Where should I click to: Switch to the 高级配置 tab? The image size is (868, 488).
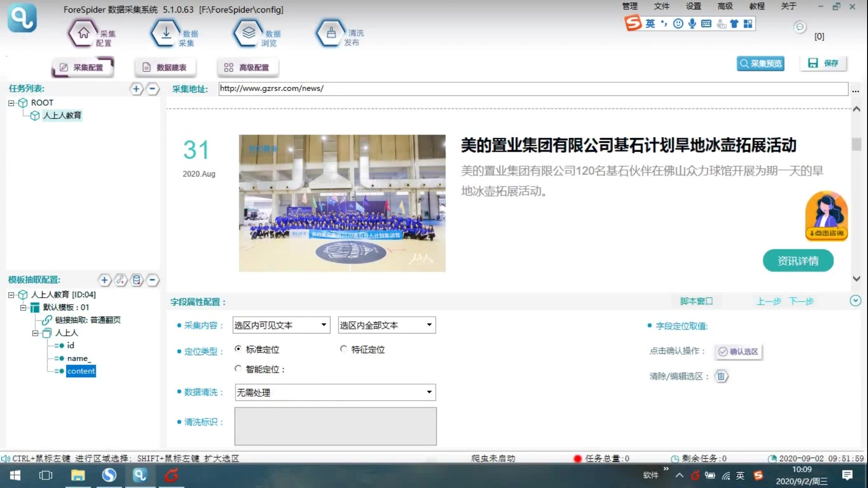pyautogui.click(x=247, y=67)
